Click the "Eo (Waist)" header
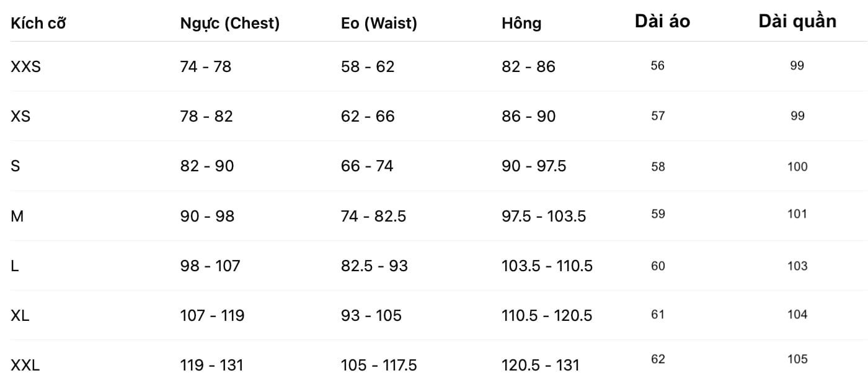This screenshot has width=868, height=391. pyautogui.click(x=379, y=24)
